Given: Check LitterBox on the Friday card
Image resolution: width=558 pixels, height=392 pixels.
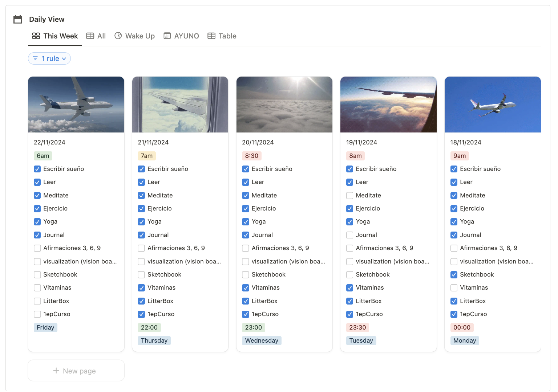Looking at the screenshot, I should point(37,301).
